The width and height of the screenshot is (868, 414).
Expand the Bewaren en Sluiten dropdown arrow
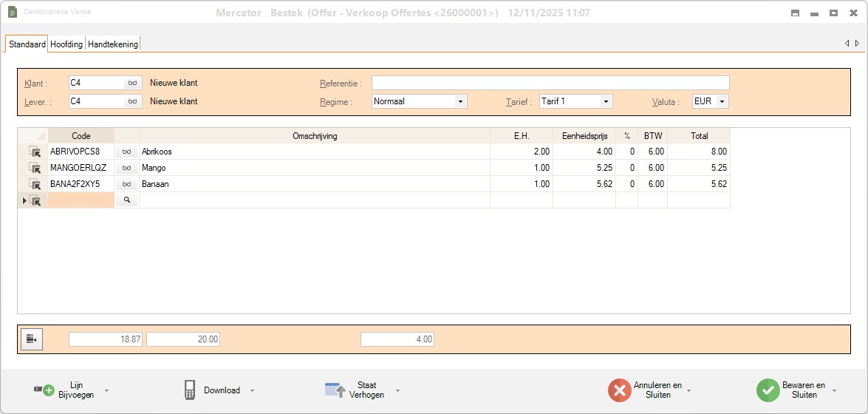coord(834,391)
